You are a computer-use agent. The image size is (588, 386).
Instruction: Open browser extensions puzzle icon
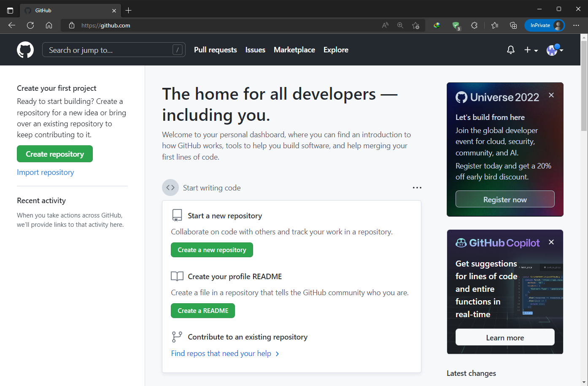[x=474, y=25]
